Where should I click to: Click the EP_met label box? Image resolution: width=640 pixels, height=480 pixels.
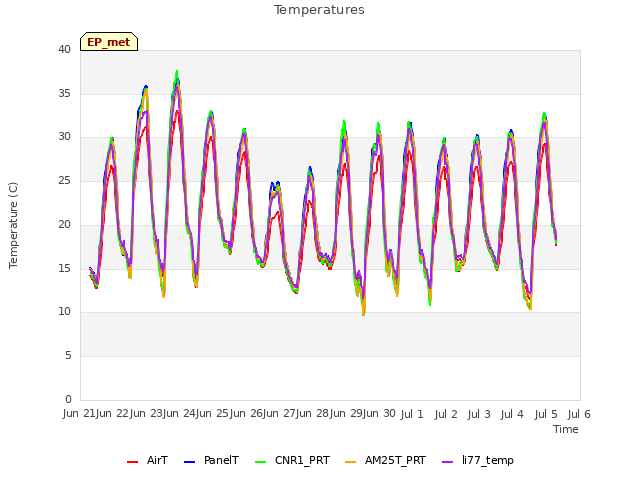pos(109,42)
